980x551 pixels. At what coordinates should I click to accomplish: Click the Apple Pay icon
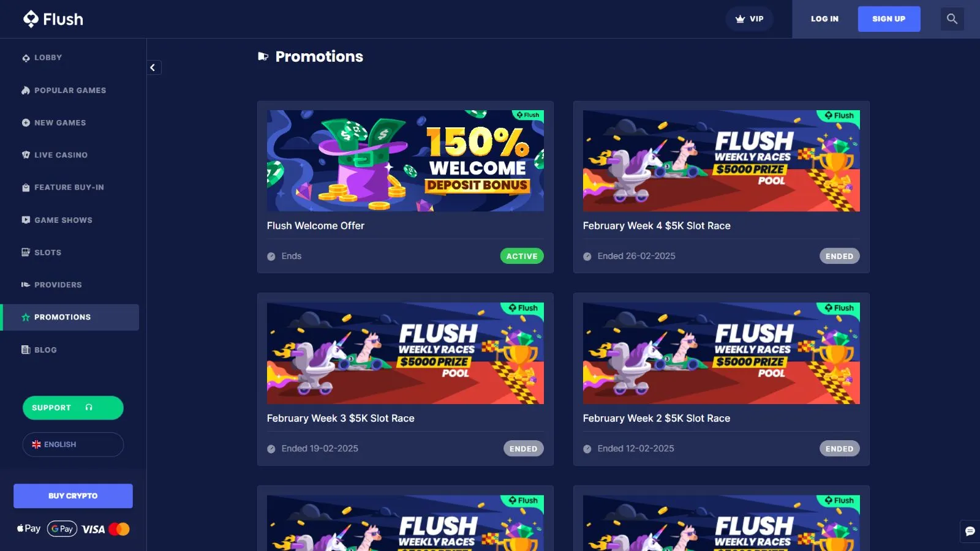pyautogui.click(x=29, y=529)
